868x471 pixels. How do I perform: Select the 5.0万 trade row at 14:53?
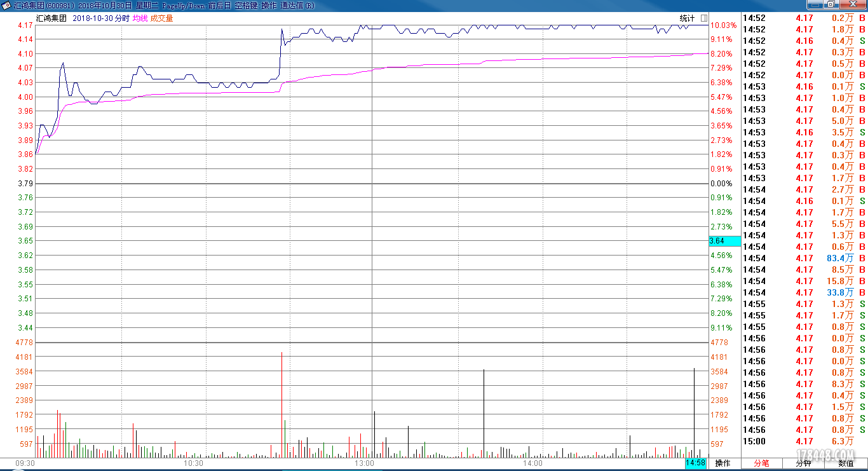click(804, 121)
